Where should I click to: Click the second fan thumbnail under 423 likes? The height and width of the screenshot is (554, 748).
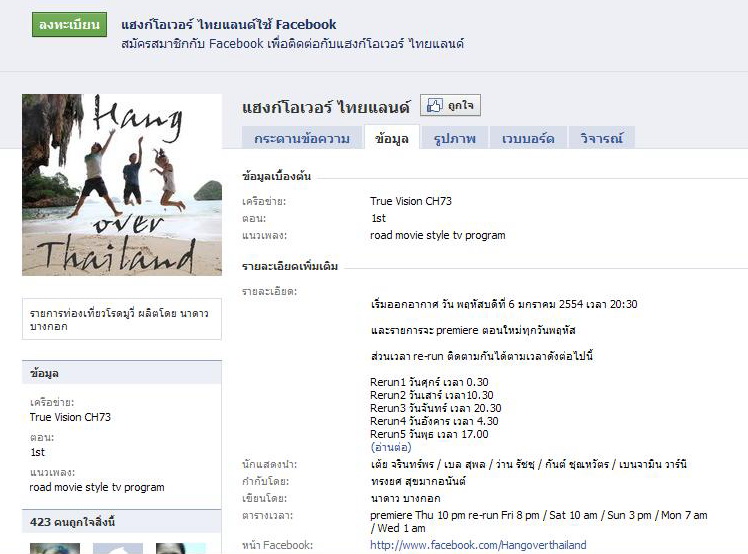coord(118,548)
